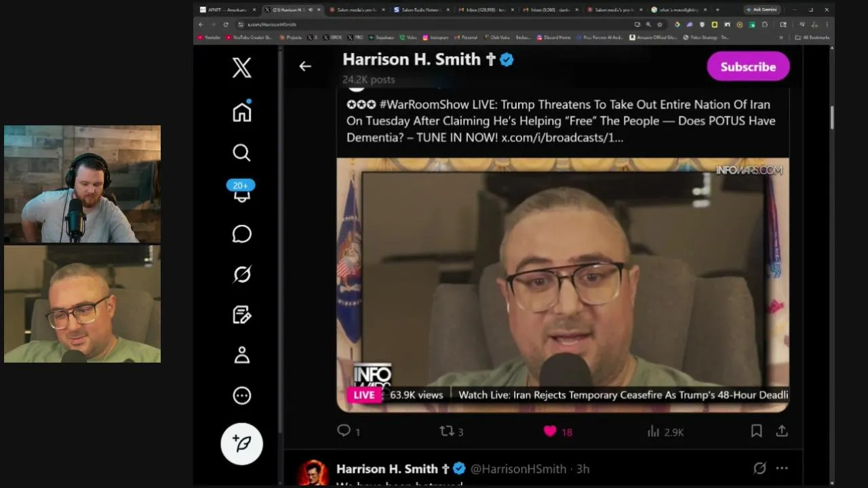Click the verified badge beside Harrison H. Smith header

(x=507, y=60)
